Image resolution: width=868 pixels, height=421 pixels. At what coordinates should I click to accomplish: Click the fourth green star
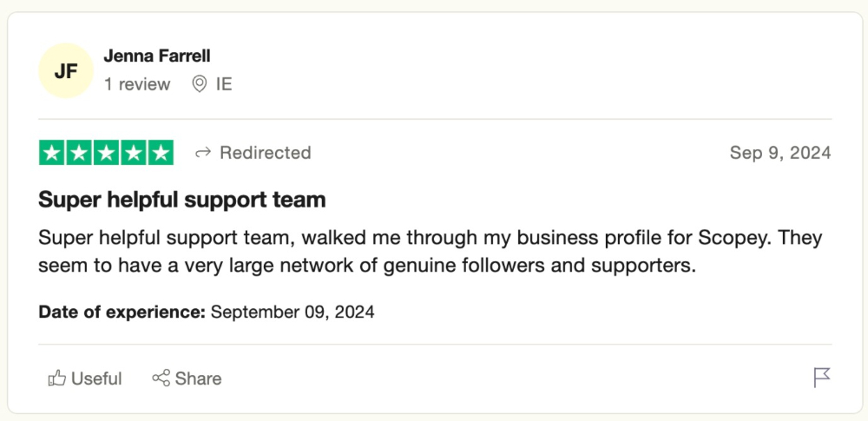tap(133, 153)
